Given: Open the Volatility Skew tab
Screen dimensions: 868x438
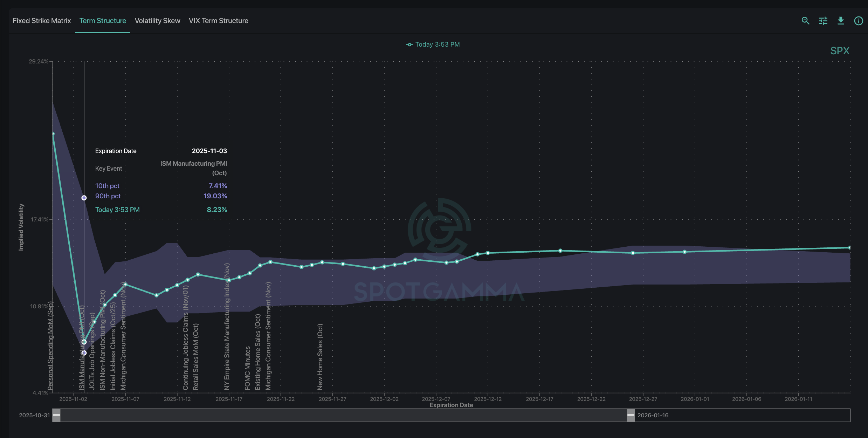Looking at the screenshot, I should [157, 21].
